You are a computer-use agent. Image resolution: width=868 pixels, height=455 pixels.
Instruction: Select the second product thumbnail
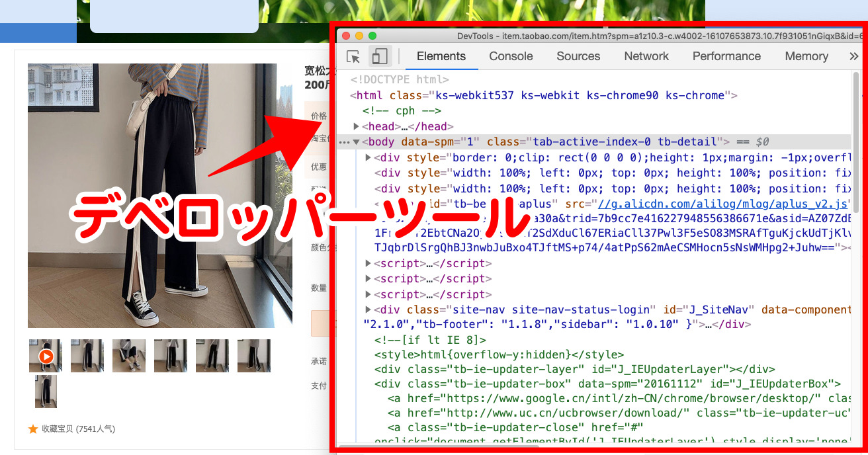(87, 356)
